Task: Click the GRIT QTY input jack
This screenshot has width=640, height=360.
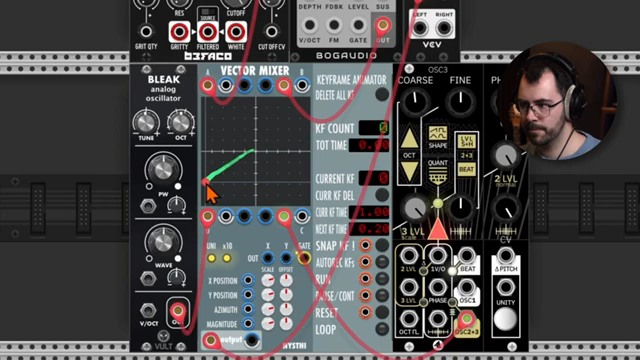Action: tap(146, 31)
